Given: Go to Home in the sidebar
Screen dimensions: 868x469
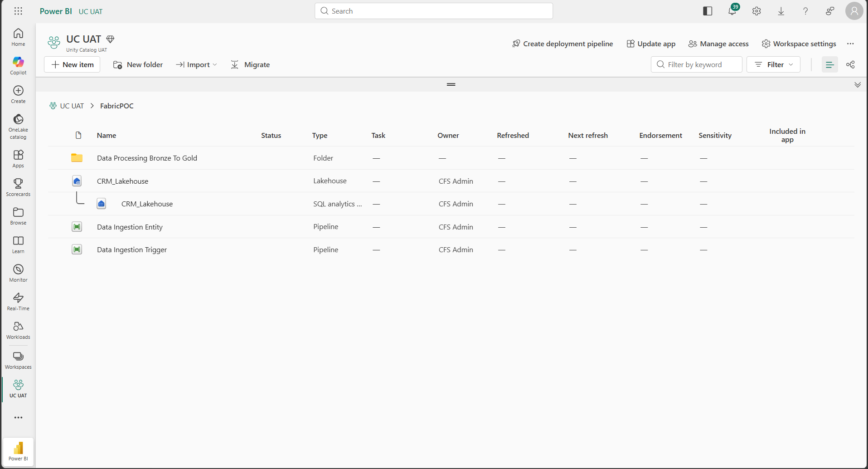Looking at the screenshot, I should 18,37.
